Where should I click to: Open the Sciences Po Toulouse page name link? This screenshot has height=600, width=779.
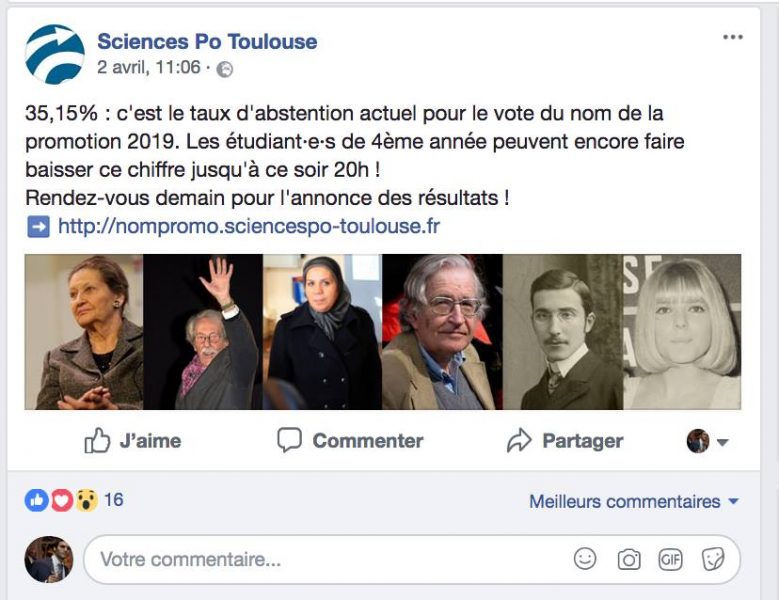(207, 42)
